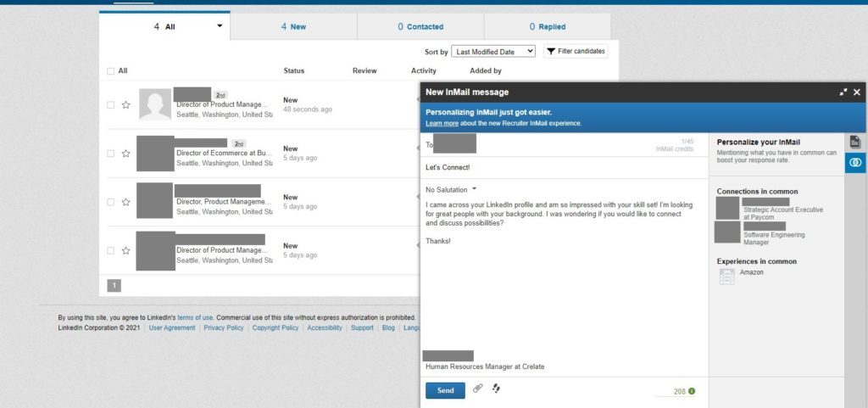
Task: Click the InMail credits counter
Action: coord(674,146)
